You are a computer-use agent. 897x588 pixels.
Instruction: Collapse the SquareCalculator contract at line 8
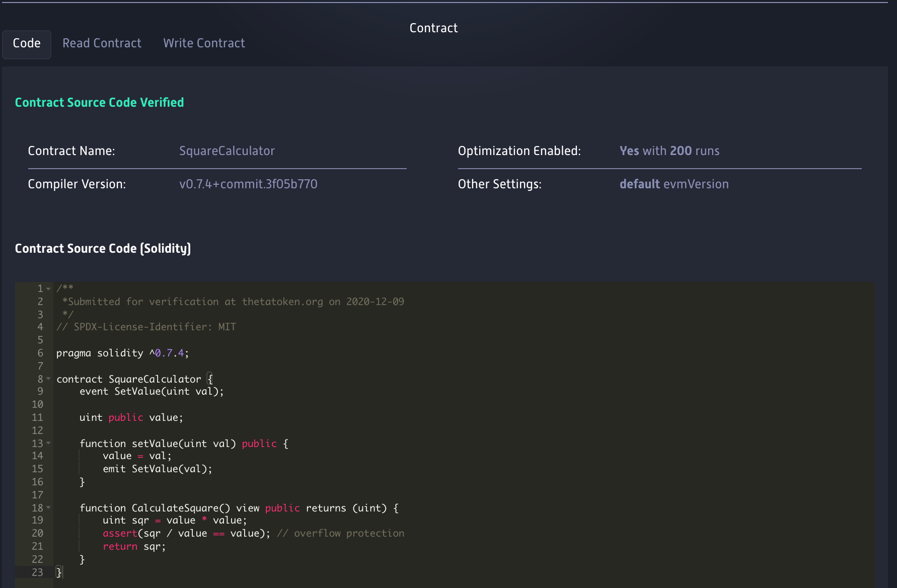coord(48,379)
